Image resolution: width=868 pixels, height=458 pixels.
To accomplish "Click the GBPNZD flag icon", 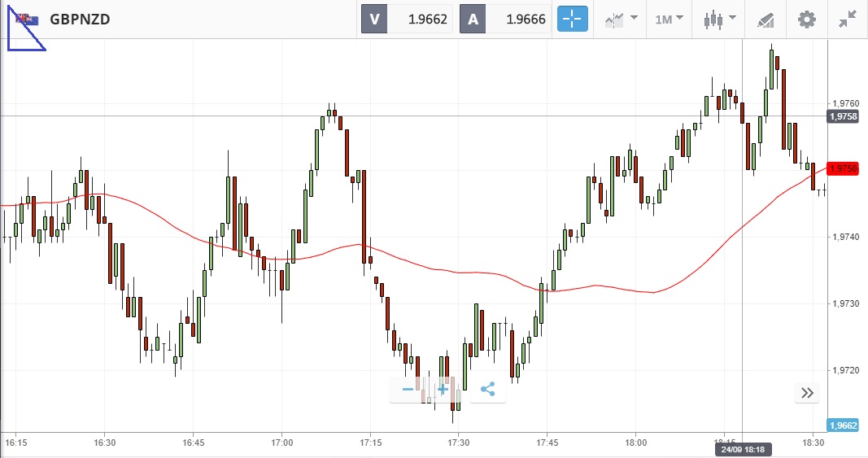I will pos(28,20).
